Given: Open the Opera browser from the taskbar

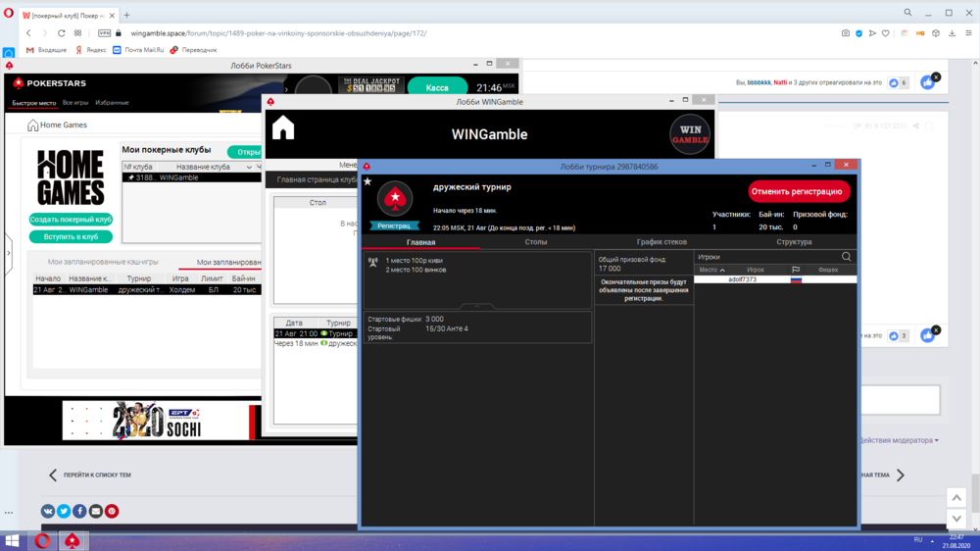Looking at the screenshot, I should (x=43, y=540).
